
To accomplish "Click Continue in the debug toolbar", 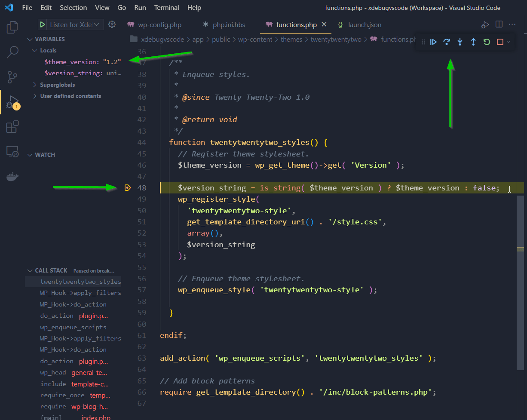I will 433,42.
